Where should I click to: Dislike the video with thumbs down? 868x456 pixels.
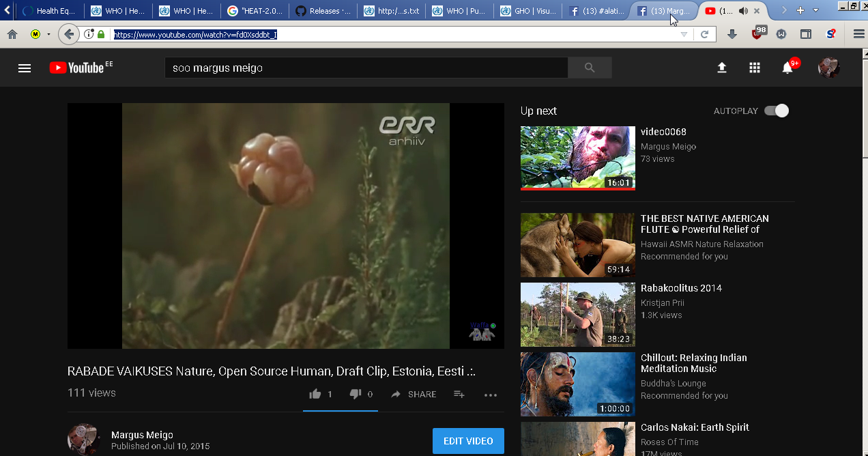pyautogui.click(x=356, y=394)
